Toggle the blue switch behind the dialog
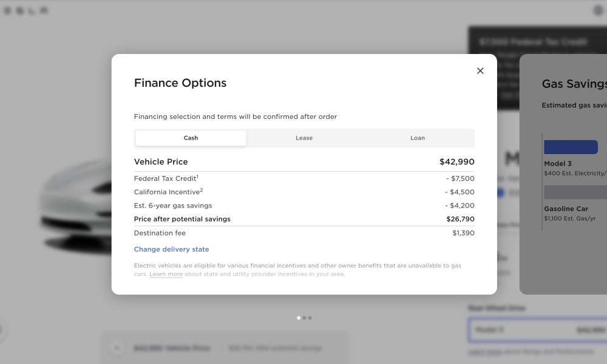Screen dimensions: 607x364 click(x=500, y=192)
